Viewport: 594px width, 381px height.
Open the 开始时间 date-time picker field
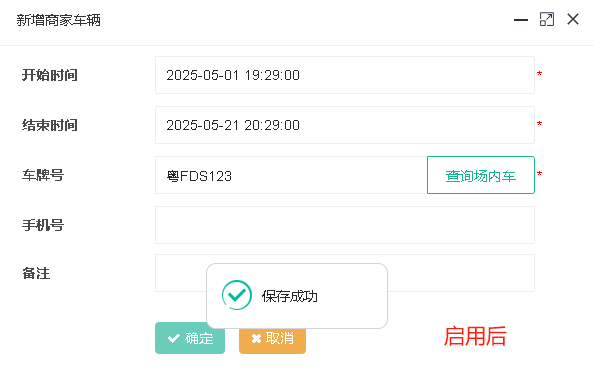(345, 75)
